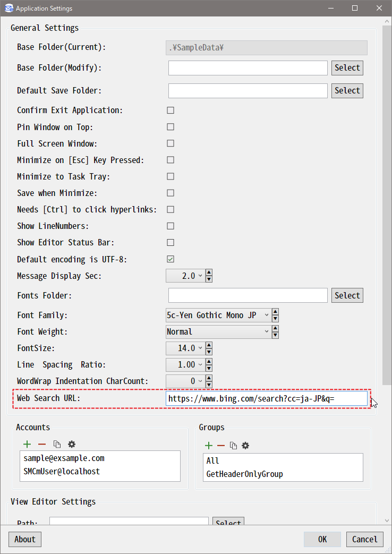The width and height of the screenshot is (392, 554).
Task: Open group settings gear icon
Action: pyautogui.click(x=245, y=446)
